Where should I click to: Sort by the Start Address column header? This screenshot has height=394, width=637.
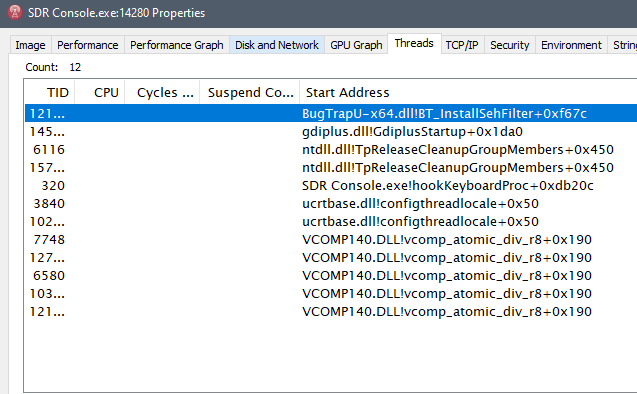(468, 92)
